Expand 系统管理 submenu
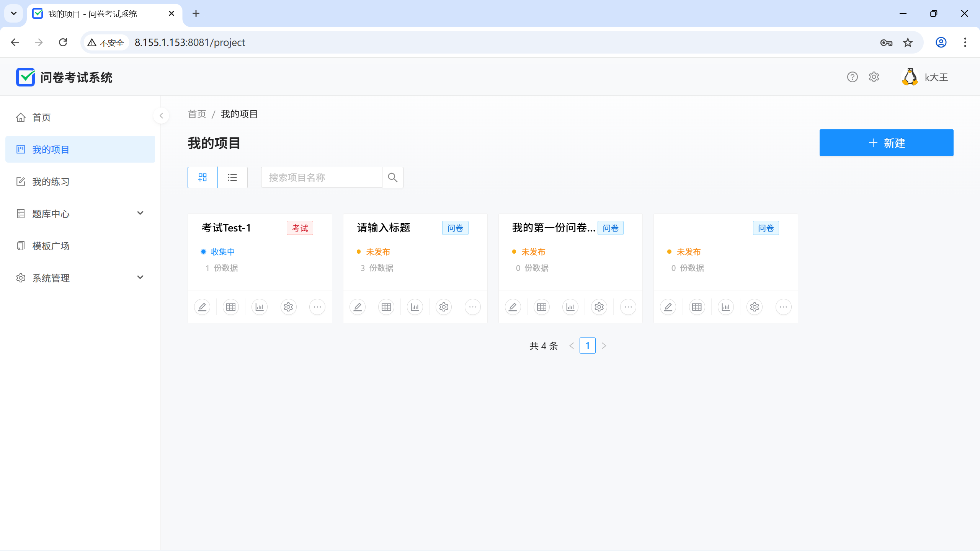This screenshot has height=551, width=980. [x=140, y=278]
